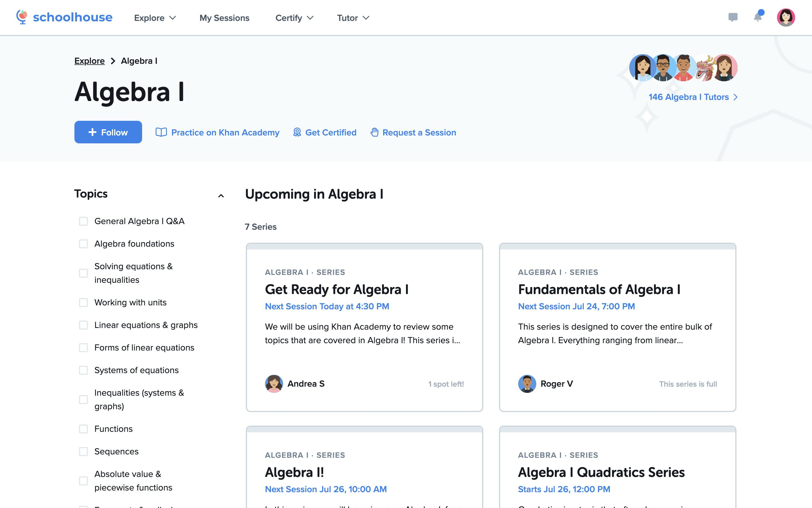Image resolution: width=812 pixels, height=508 pixels.
Task: Open 146 Algebra I Tutors link
Action: [689, 97]
